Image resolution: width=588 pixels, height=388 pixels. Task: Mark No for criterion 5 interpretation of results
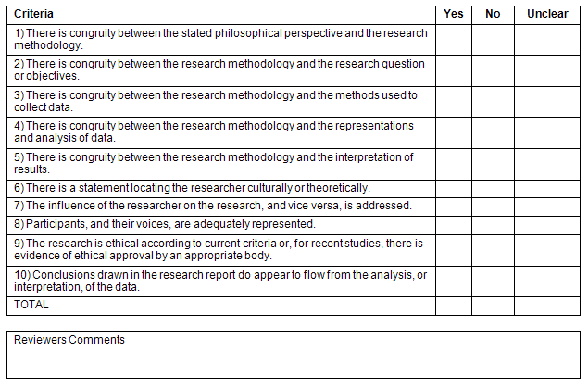pos(493,163)
